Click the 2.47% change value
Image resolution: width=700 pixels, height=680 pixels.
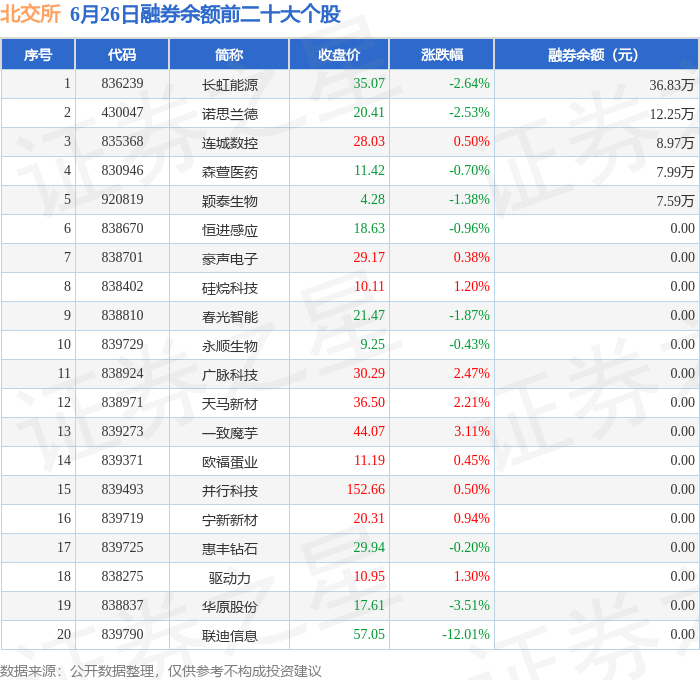point(471,374)
